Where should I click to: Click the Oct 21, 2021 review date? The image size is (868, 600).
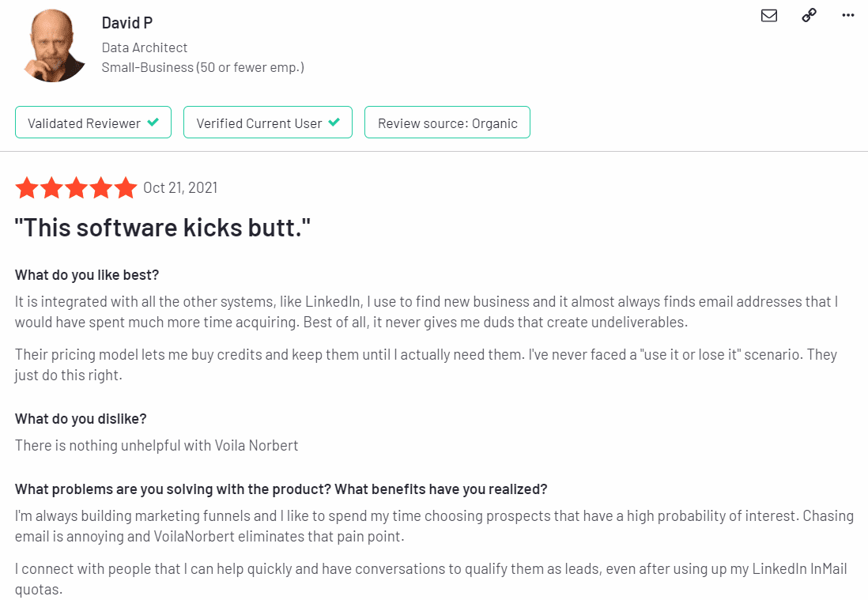pos(180,188)
